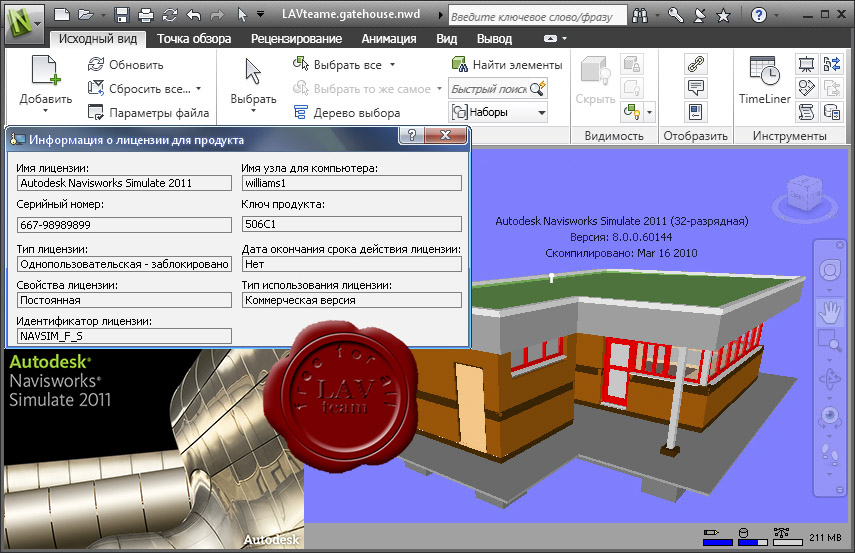This screenshot has height=553, width=855.
Task: Select the Zoom window tool in navigation bar
Action: point(829,340)
